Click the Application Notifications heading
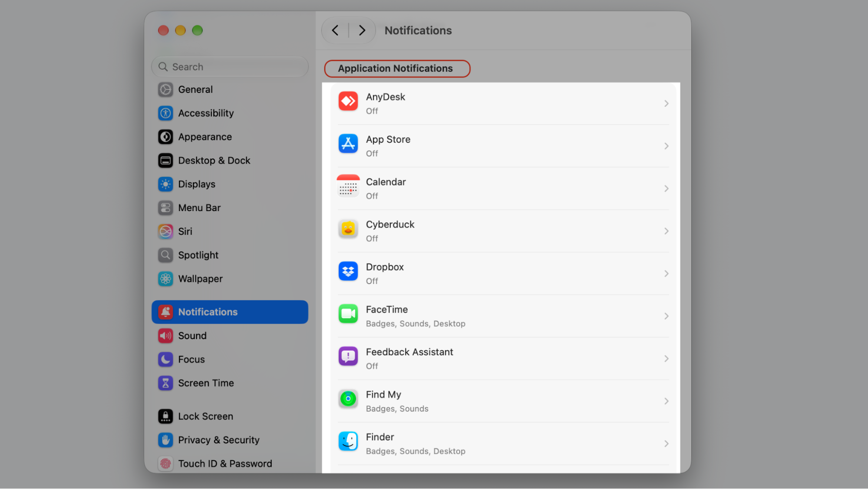The width and height of the screenshot is (868, 489). pos(395,69)
